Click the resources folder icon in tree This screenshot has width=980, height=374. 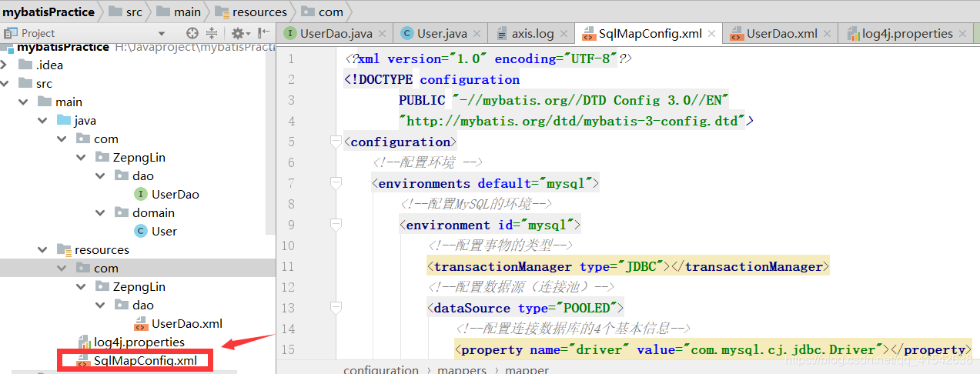pyautogui.click(x=64, y=249)
